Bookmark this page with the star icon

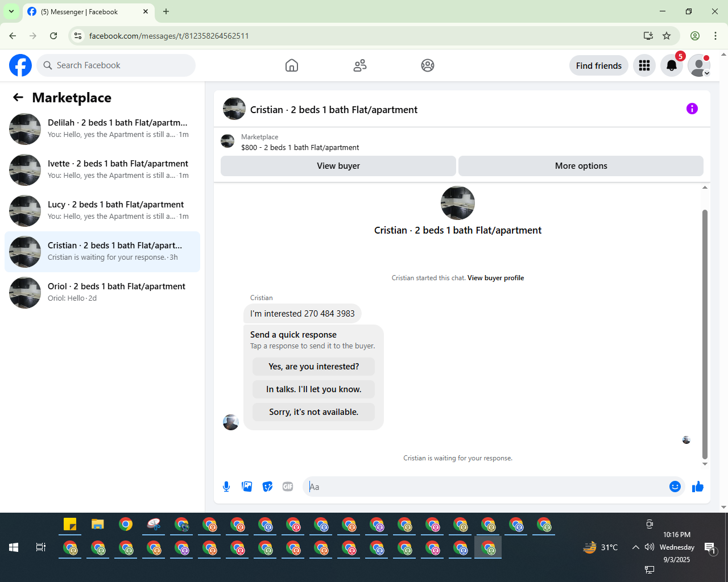[667, 36]
